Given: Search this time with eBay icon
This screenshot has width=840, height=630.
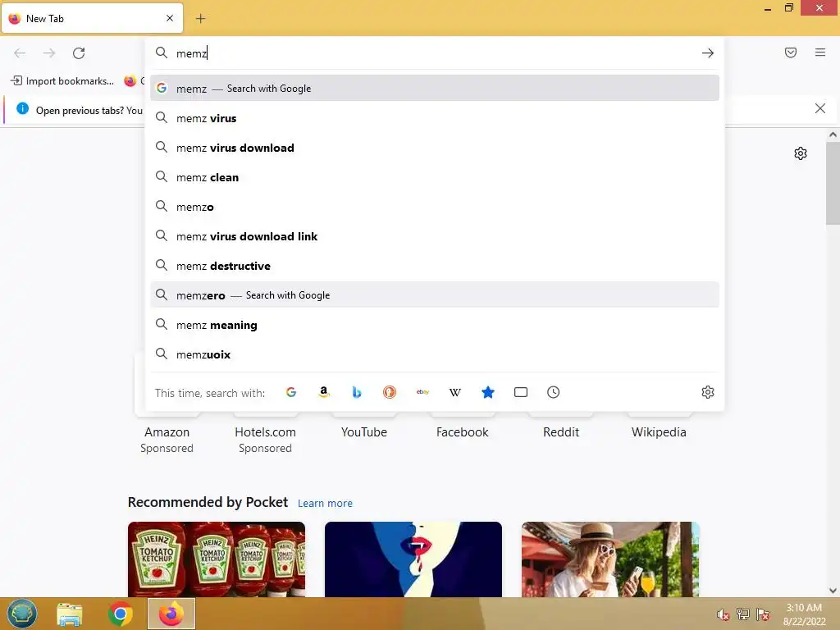Looking at the screenshot, I should [422, 392].
